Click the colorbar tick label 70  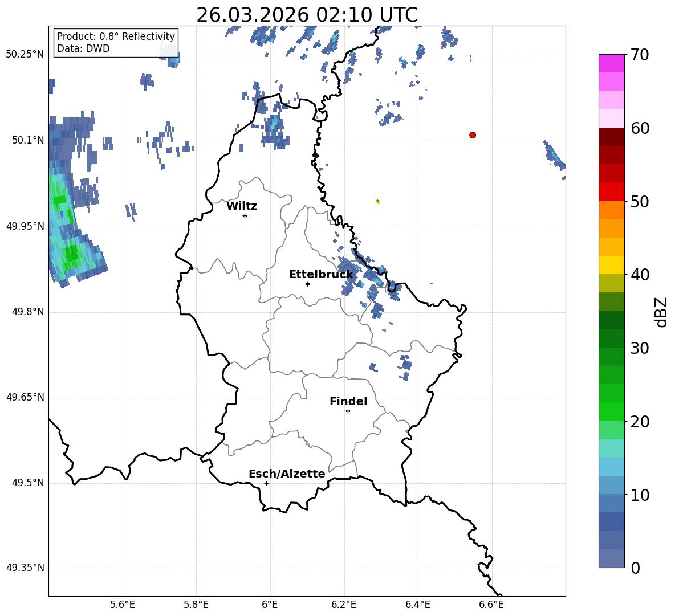tap(641, 55)
